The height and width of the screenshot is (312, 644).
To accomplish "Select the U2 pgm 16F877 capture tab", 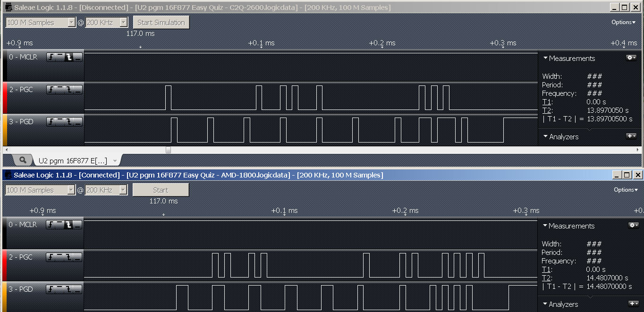I will 73,160.
